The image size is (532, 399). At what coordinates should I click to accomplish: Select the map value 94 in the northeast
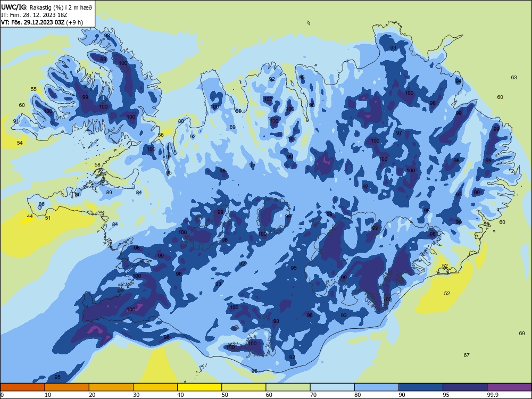pyautogui.click(x=459, y=81)
